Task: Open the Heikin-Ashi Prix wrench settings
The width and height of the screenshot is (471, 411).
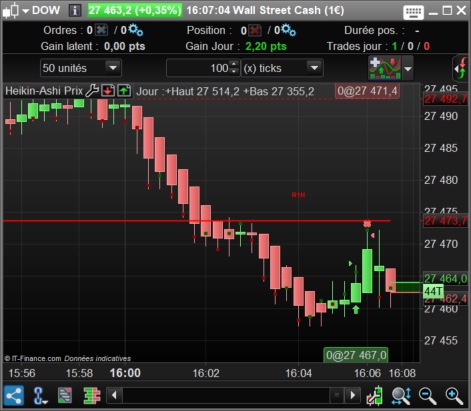Action: [x=92, y=90]
